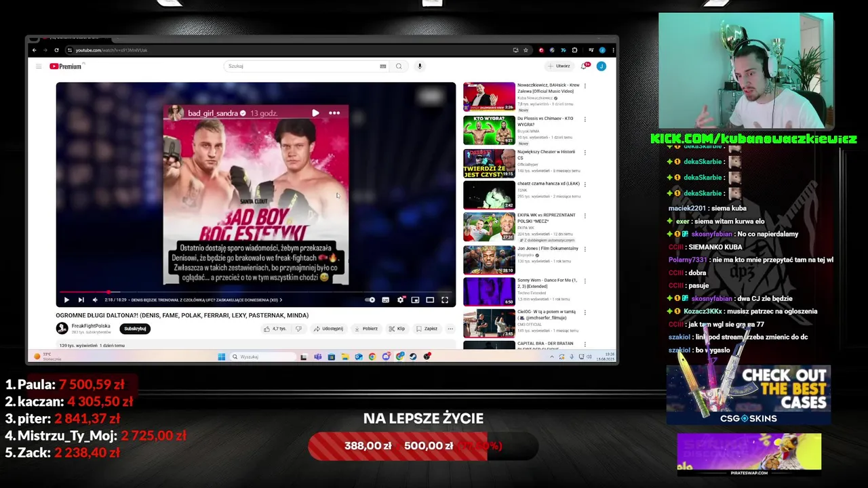The width and height of the screenshot is (868, 488).
Task: Like the video (4,7 tys.)
Action: pyautogui.click(x=275, y=329)
